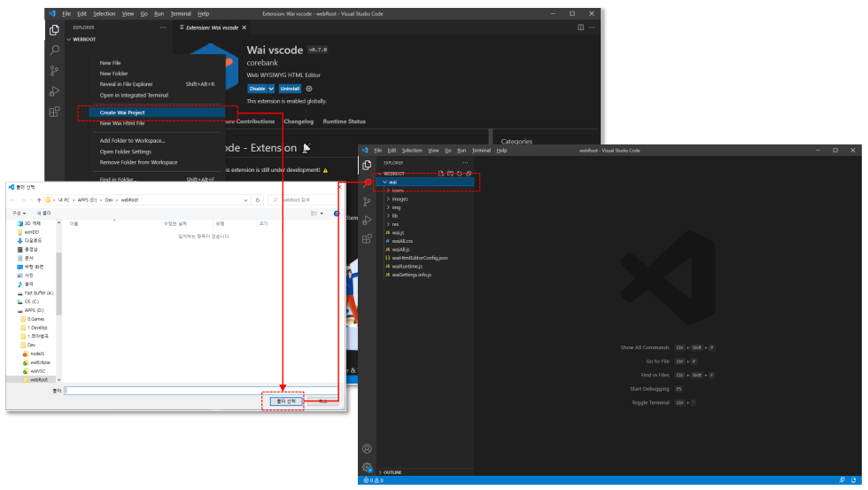
Task: Open Run and Debug in the right window
Action: [x=367, y=221]
